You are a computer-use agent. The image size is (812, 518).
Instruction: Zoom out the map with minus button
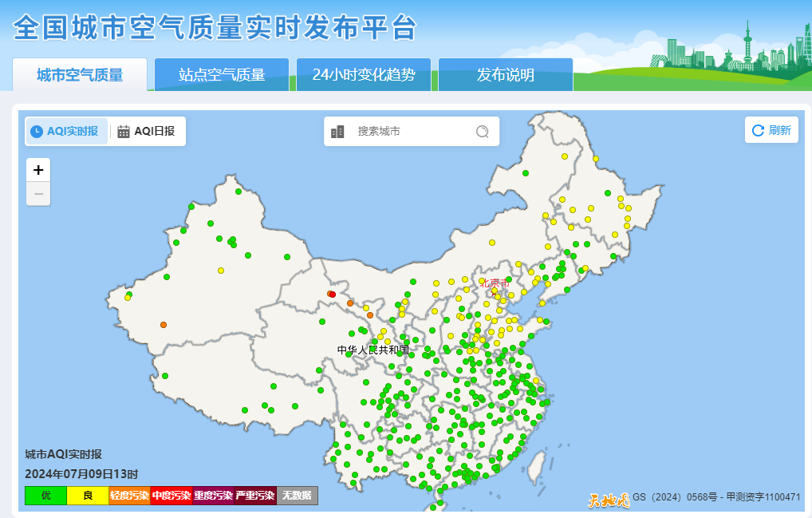pyautogui.click(x=38, y=194)
